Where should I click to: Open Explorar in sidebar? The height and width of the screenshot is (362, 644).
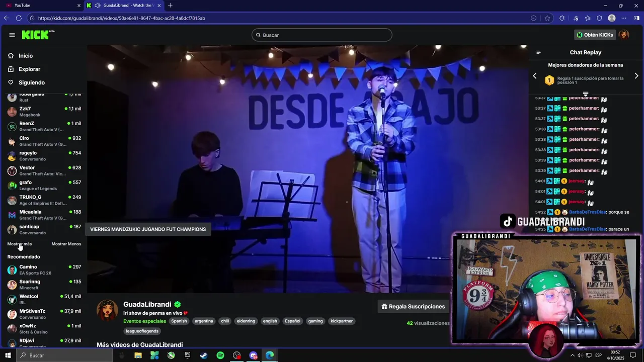pos(29,69)
